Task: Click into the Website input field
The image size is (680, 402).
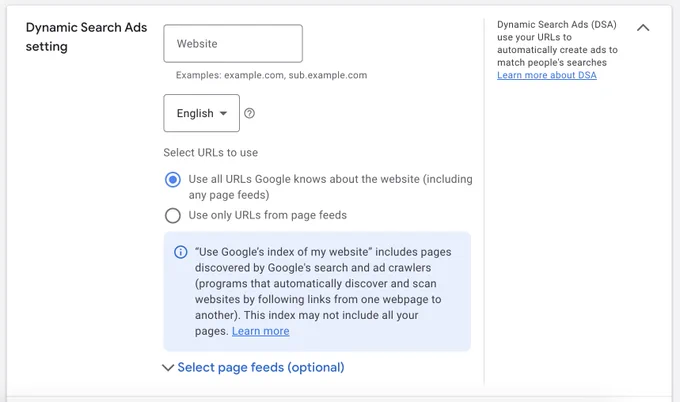Action: [233, 43]
